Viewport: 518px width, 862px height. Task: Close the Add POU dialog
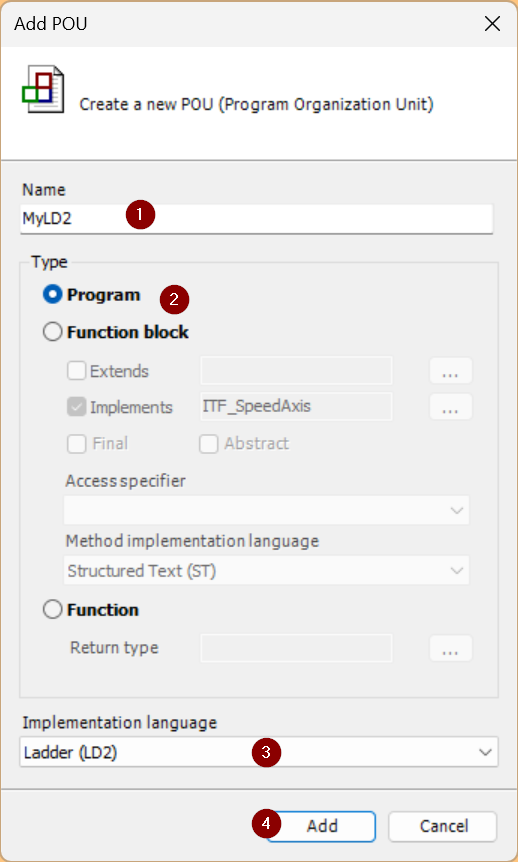492,24
